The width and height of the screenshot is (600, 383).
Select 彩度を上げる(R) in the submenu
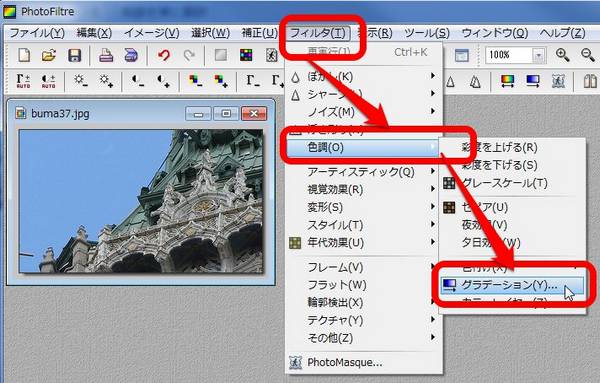coord(512,147)
